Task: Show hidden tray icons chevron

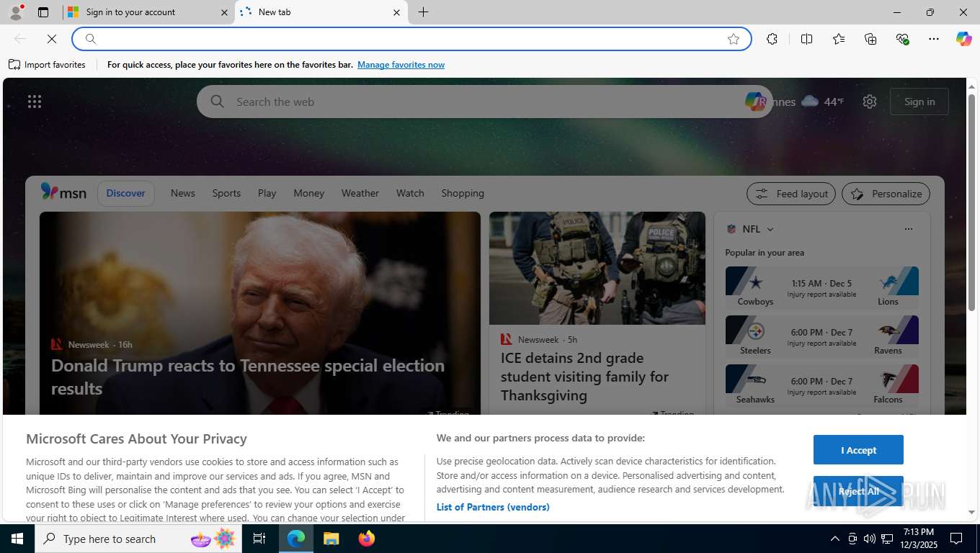Action: [834, 539]
